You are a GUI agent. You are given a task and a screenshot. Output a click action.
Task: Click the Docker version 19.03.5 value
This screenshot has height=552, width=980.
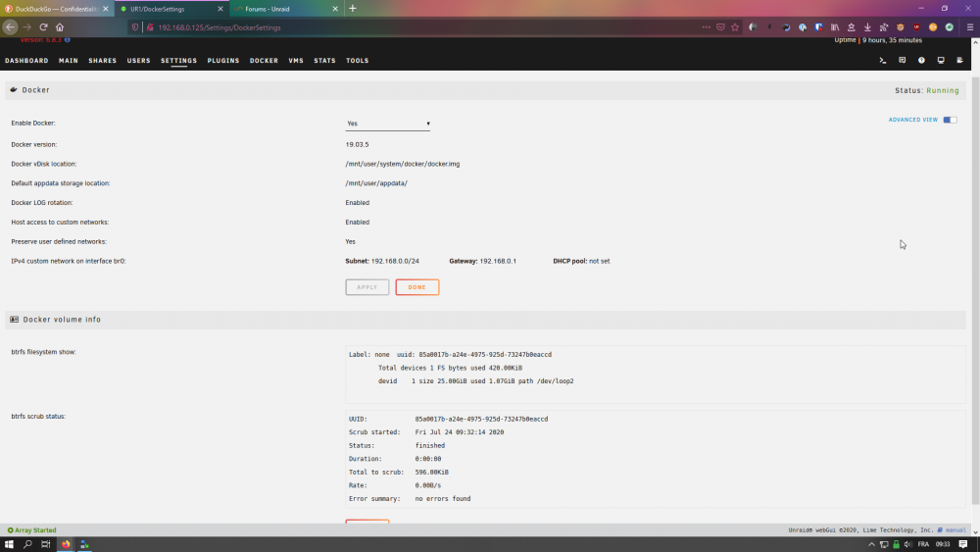357,144
